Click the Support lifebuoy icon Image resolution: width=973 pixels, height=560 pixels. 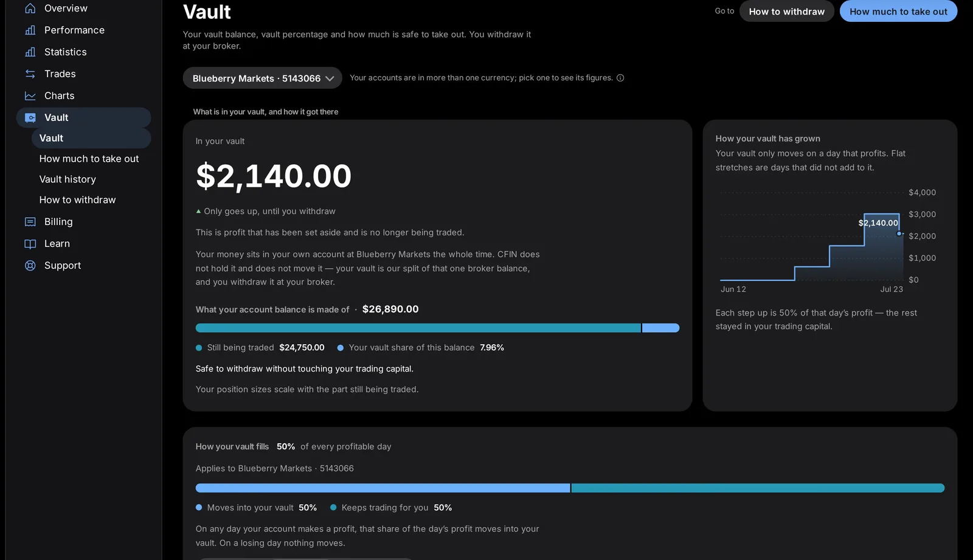[x=30, y=266]
